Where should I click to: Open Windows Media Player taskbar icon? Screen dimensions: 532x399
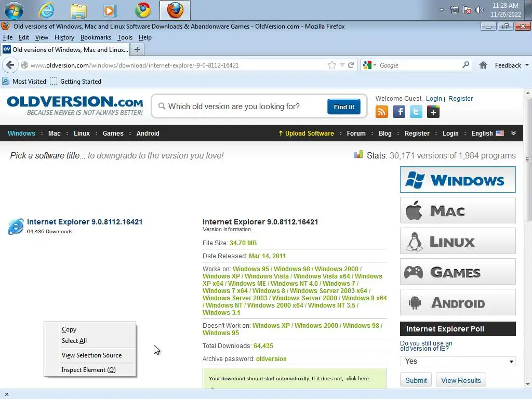coord(110,10)
